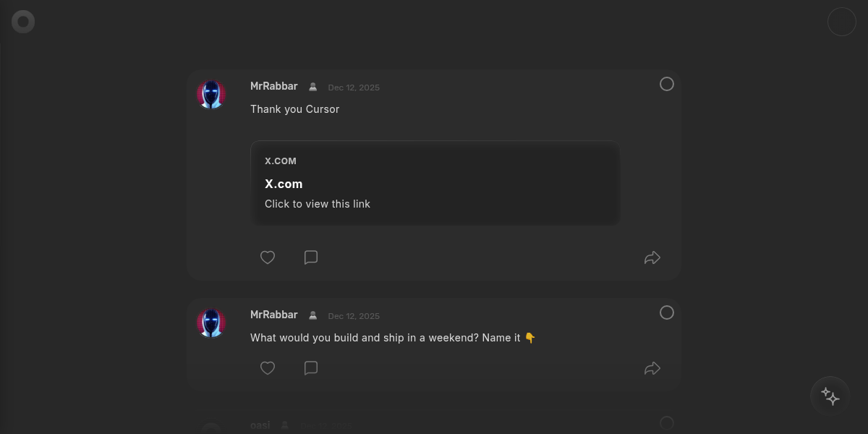Image resolution: width=868 pixels, height=434 pixels.
Task: Open the profile circle in the top-right corner
Action: 841,21
